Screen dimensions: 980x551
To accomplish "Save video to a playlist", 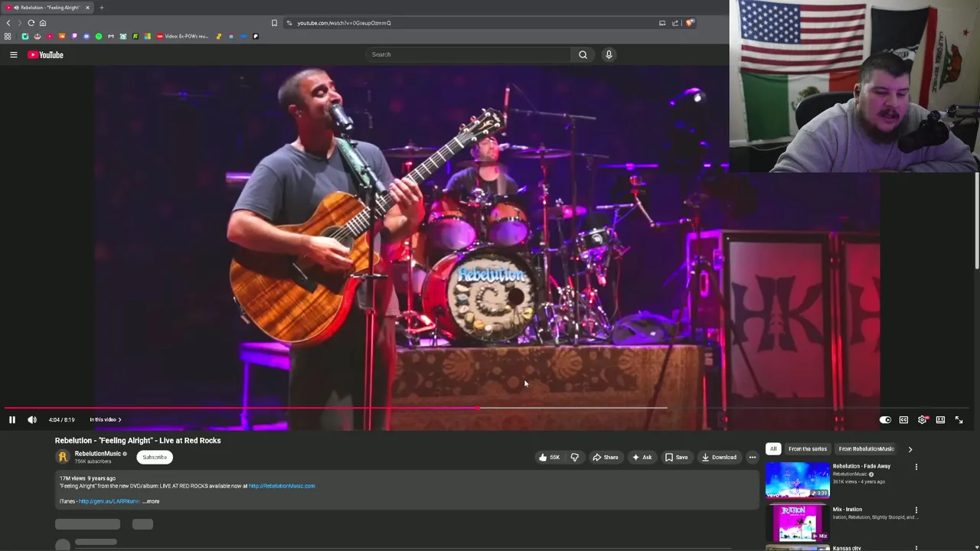I will [676, 457].
